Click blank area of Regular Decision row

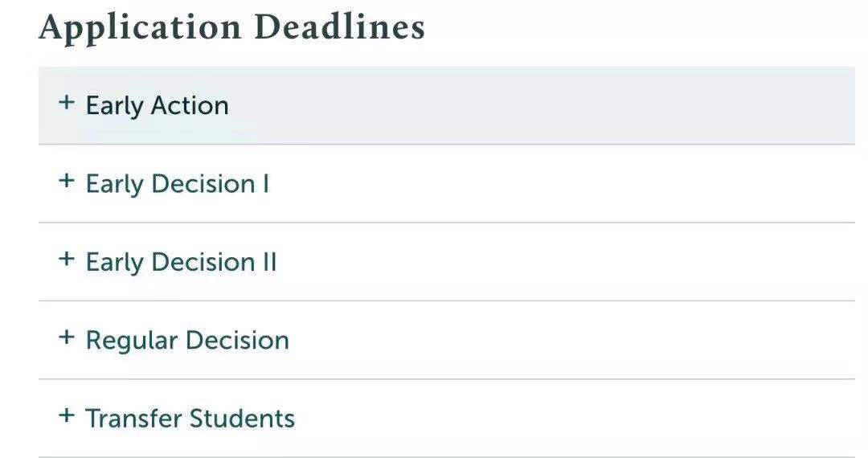coord(547,340)
